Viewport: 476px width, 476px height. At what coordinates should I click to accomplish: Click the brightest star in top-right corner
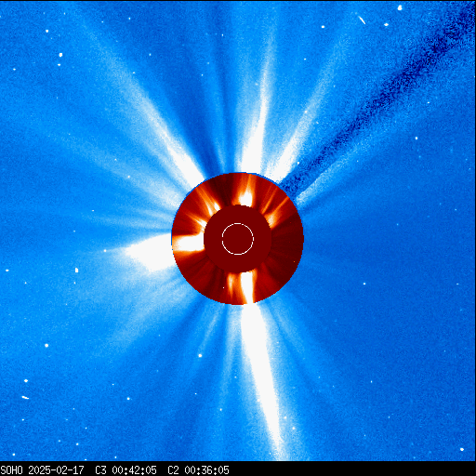tap(400, 7)
